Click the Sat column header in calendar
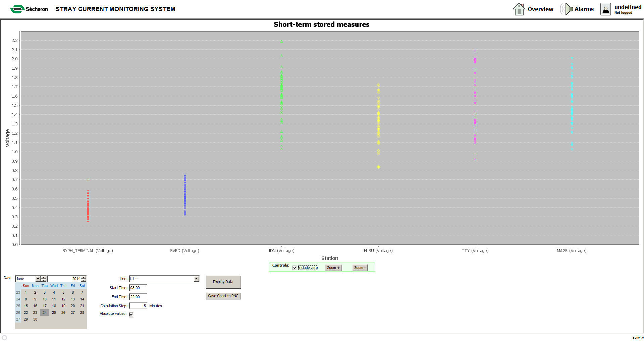The height and width of the screenshot is (341, 644). 82,286
